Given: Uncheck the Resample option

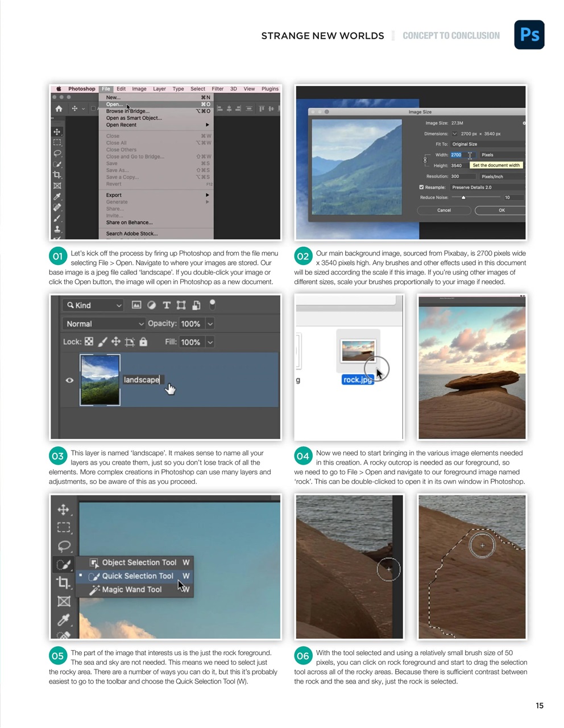Looking at the screenshot, I should click(x=422, y=187).
